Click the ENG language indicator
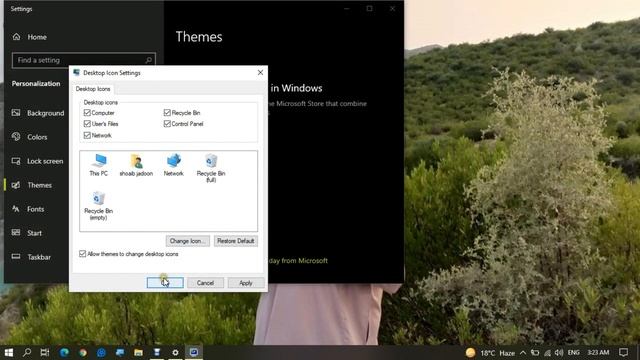 pos(573,352)
